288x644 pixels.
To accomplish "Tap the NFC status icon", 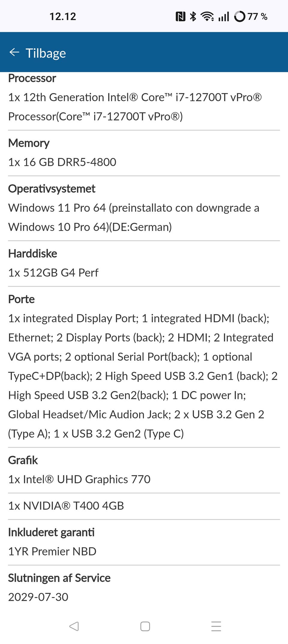I will click(x=180, y=17).
